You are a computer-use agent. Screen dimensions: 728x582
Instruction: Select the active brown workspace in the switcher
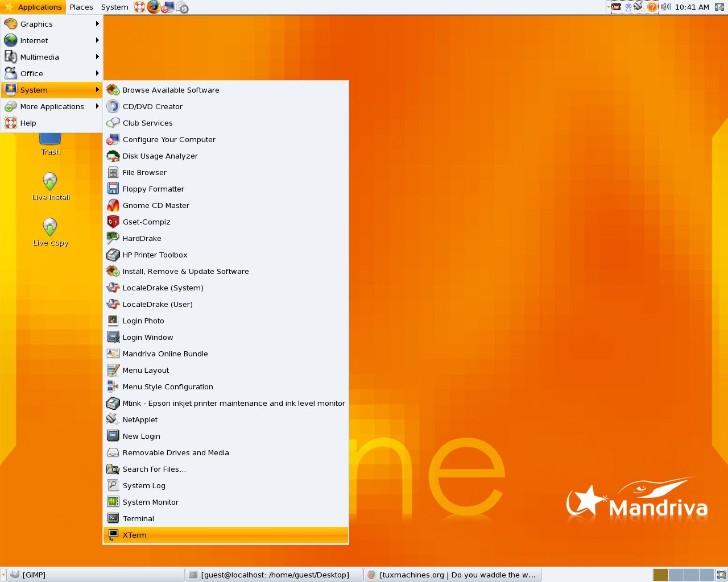661,575
